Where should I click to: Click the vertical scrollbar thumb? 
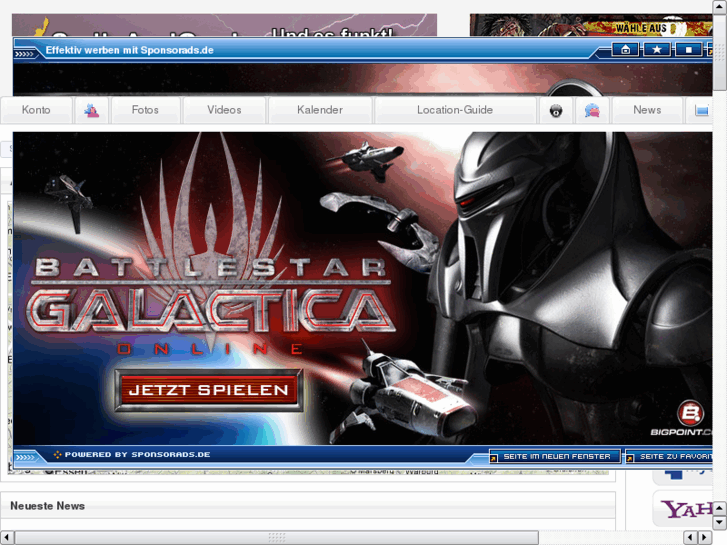point(720,52)
